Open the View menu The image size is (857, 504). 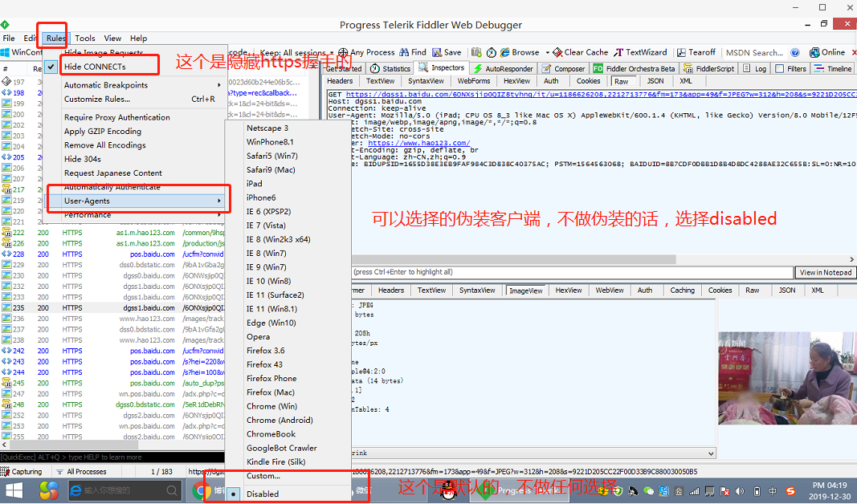tap(112, 39)
